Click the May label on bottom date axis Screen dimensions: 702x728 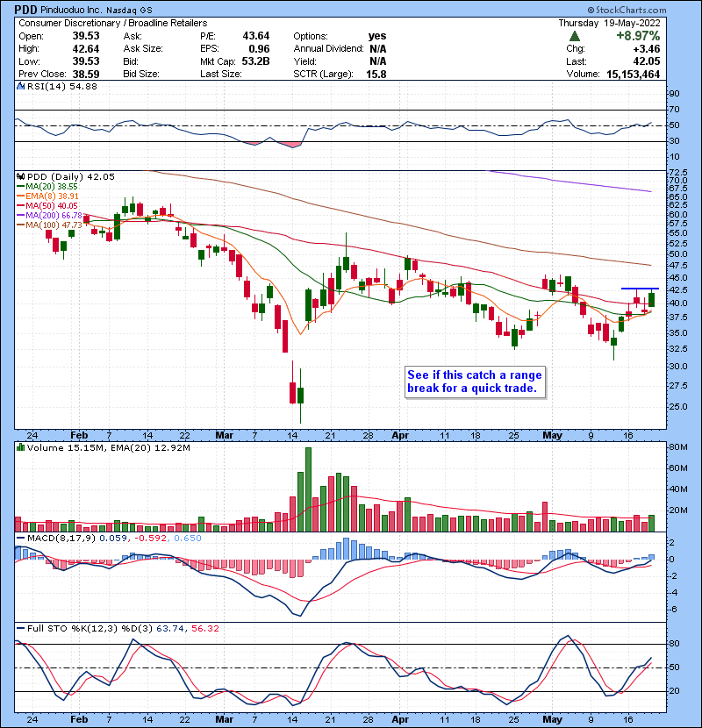553,719
